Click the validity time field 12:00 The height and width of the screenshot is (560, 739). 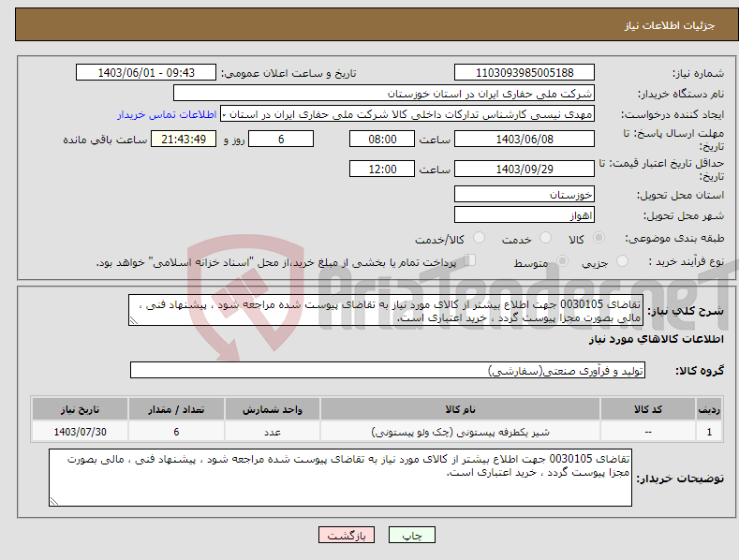[382, 169]
